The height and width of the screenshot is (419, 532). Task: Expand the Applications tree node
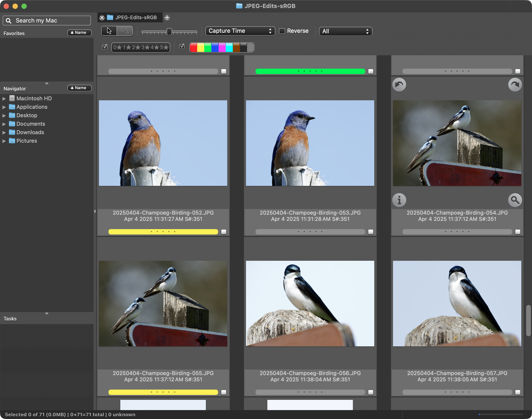[4, 107]
